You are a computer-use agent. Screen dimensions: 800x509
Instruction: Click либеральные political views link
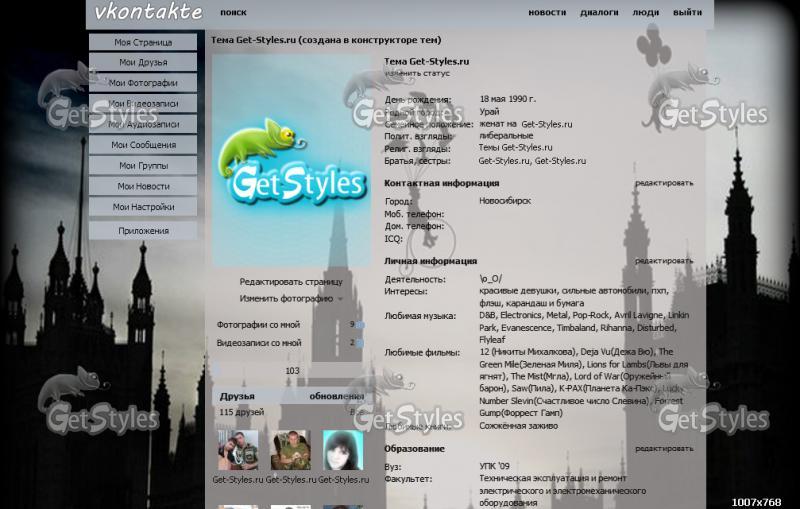(506, 136)
